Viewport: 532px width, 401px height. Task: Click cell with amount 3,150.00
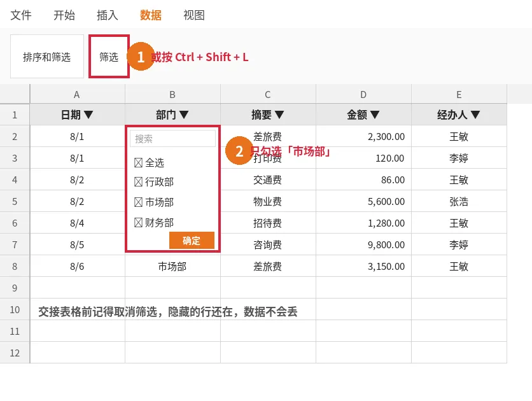(x=363, y=266)
